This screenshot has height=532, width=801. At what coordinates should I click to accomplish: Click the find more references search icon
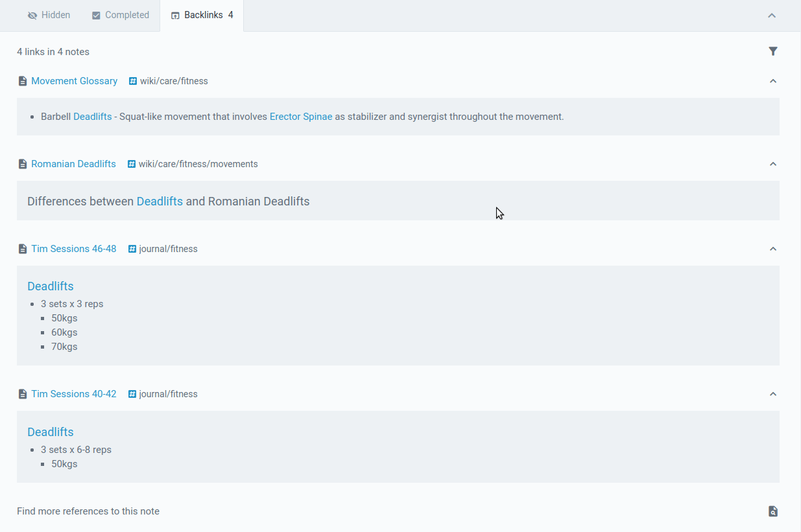pos(772,511)
